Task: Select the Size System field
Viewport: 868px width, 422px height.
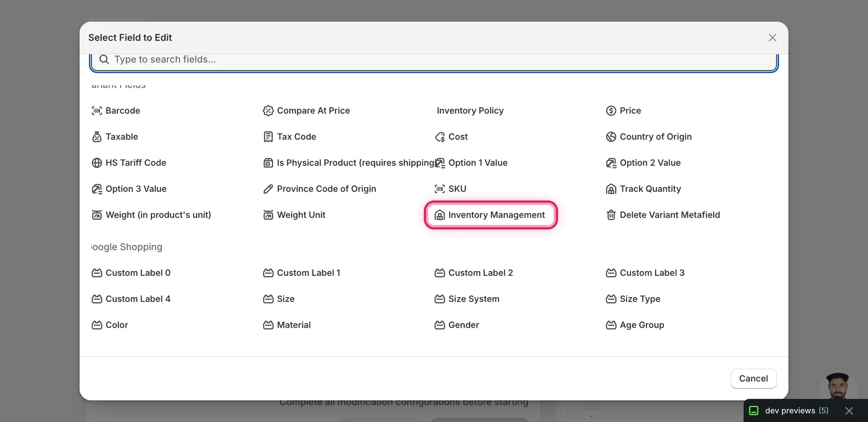Action: [467, 299]
